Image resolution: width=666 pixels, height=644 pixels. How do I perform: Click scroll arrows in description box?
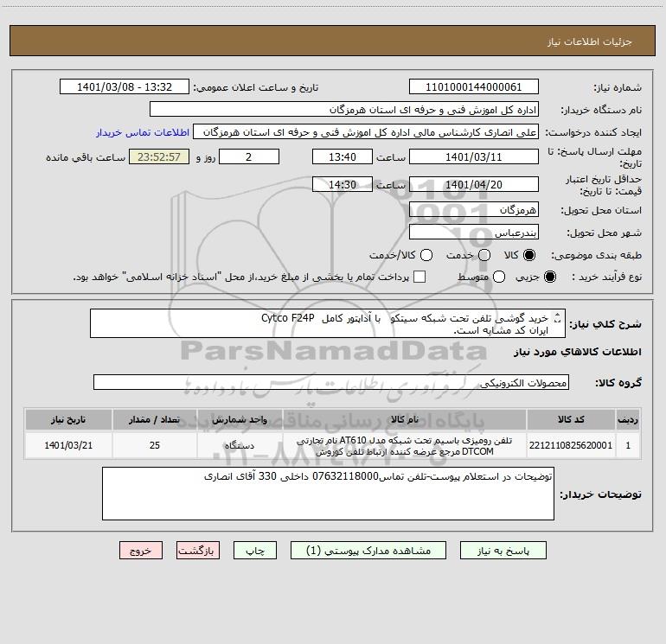(558, 318)
